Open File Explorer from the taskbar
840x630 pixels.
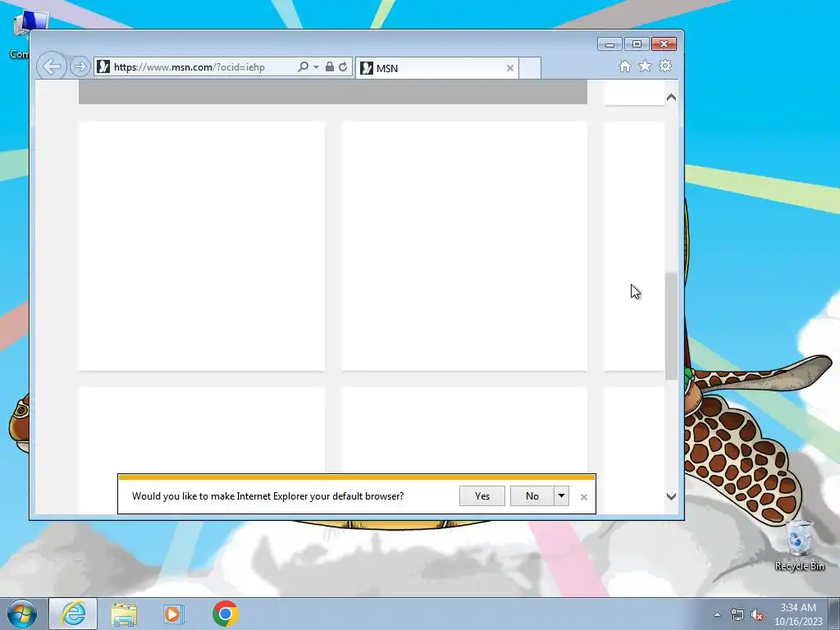124,614
